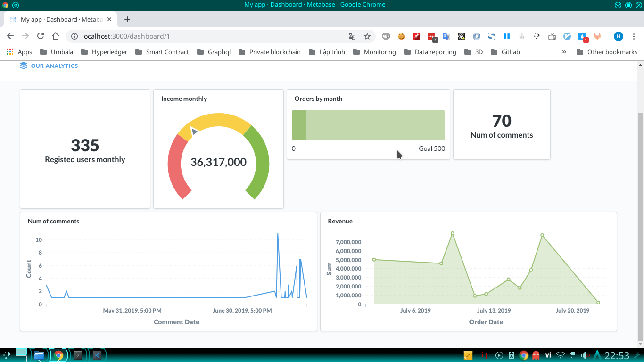Image resolution: width=644 pixels, height=362 pixels.
Task: Open the Wi-Fi network tray icon
Action: (561, 355)
